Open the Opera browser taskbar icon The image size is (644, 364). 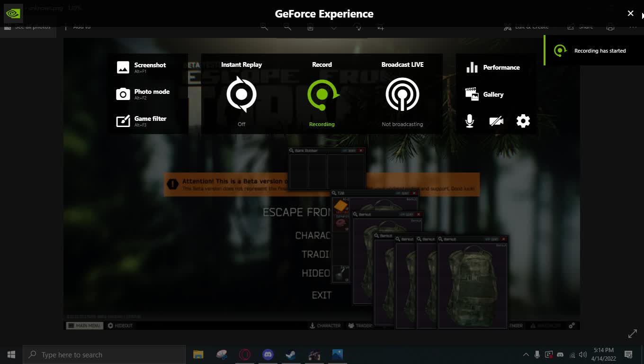pos(245,355)
